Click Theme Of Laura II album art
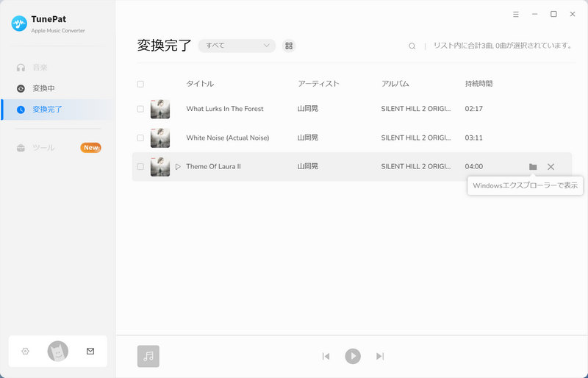This screenshot has width=588, height=378. click(160, 167)
